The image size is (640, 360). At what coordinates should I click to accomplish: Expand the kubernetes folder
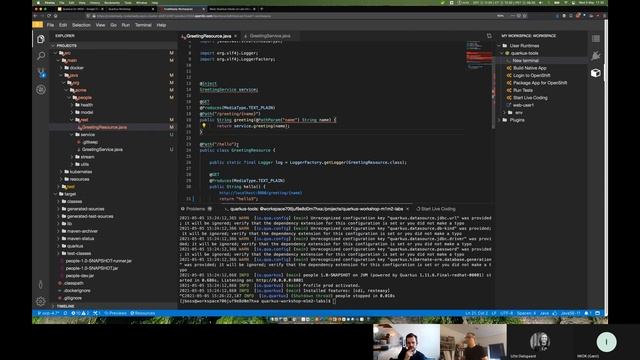click(x=80, y=172)
